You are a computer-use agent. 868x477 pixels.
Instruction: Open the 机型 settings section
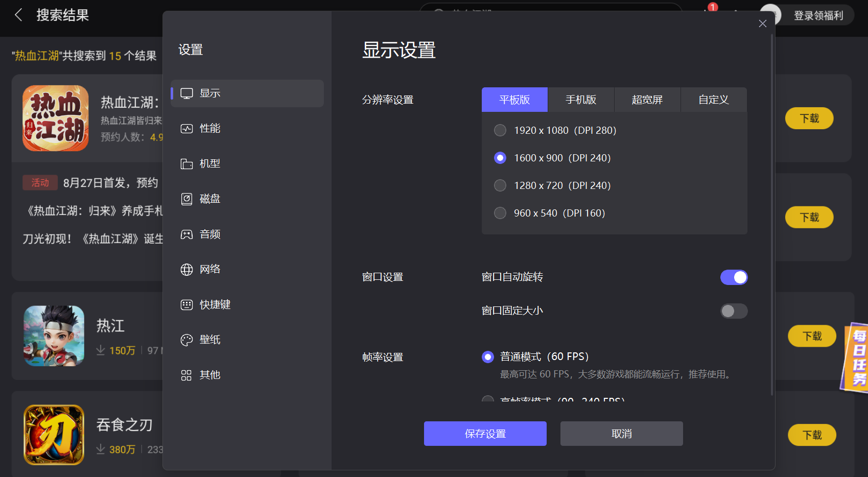pyautogui.click(x=247, y=164)
